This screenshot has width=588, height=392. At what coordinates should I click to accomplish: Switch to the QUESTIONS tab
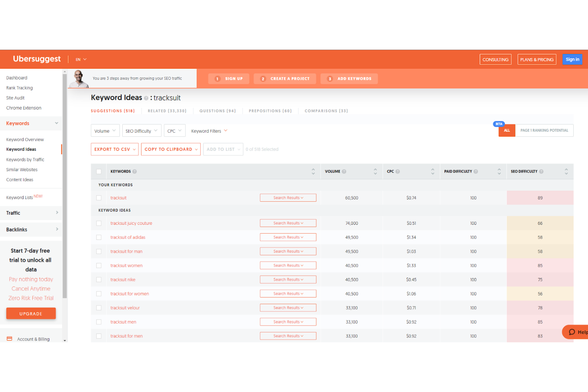pyautogui.click(x=217, y=111)
